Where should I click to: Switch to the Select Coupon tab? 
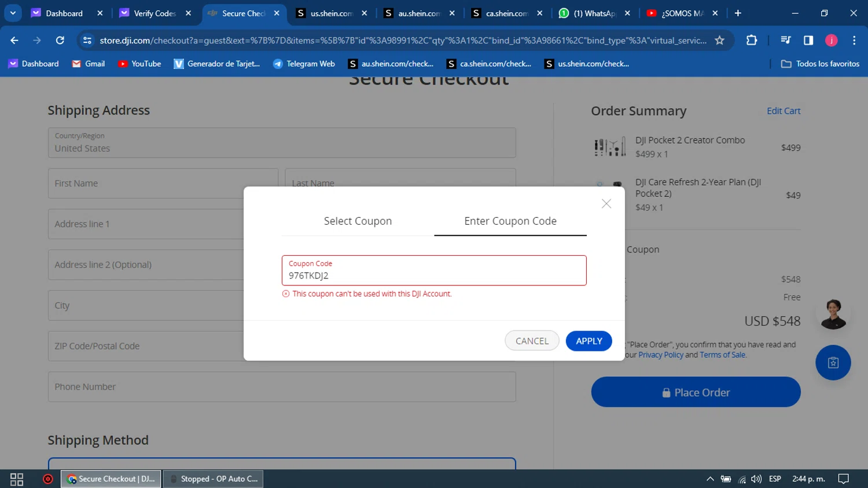point(358,221)
